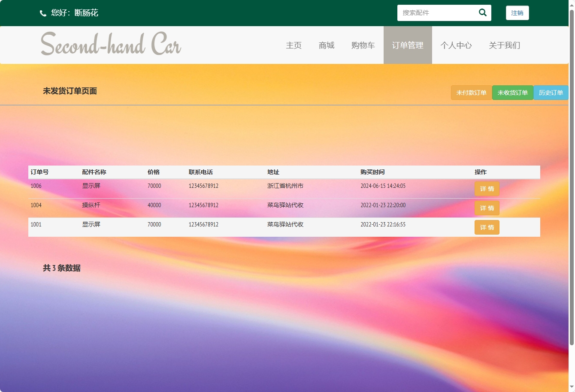Go to the 商城 page
This screenshot has width=575, height=392.
(326, 45)
